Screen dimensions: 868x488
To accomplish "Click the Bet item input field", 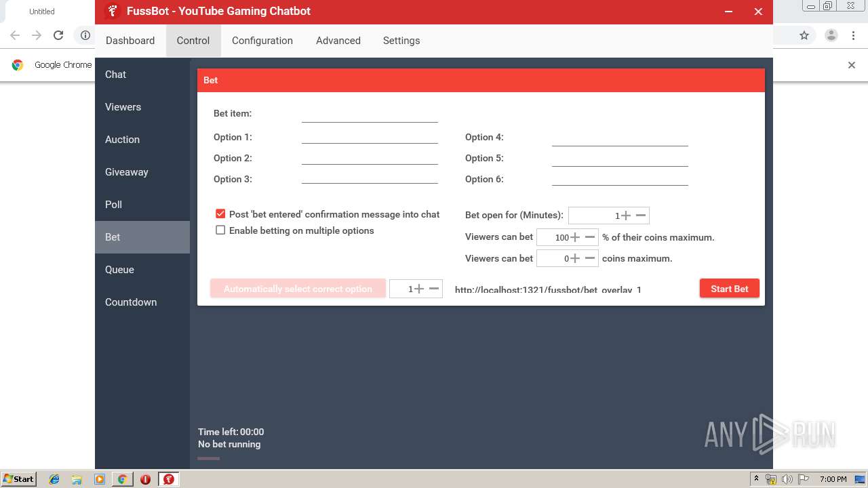I will tap(370, 114).
